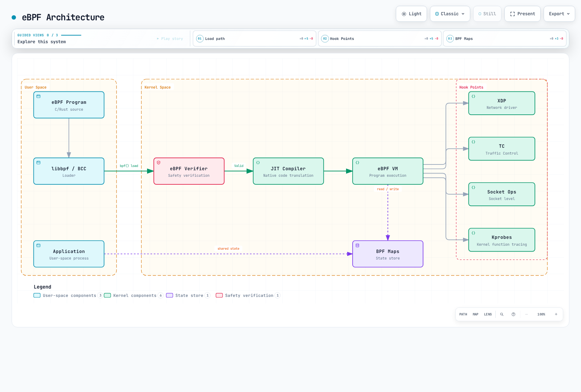
Task: Click the shield icon on eBPF Verifier
Action: (159, 163)
